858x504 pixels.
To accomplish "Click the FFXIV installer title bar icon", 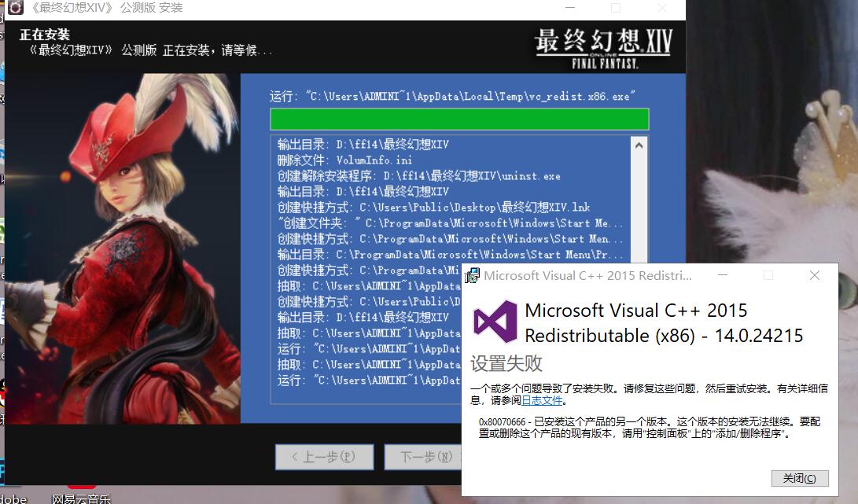I will point(16,8).
